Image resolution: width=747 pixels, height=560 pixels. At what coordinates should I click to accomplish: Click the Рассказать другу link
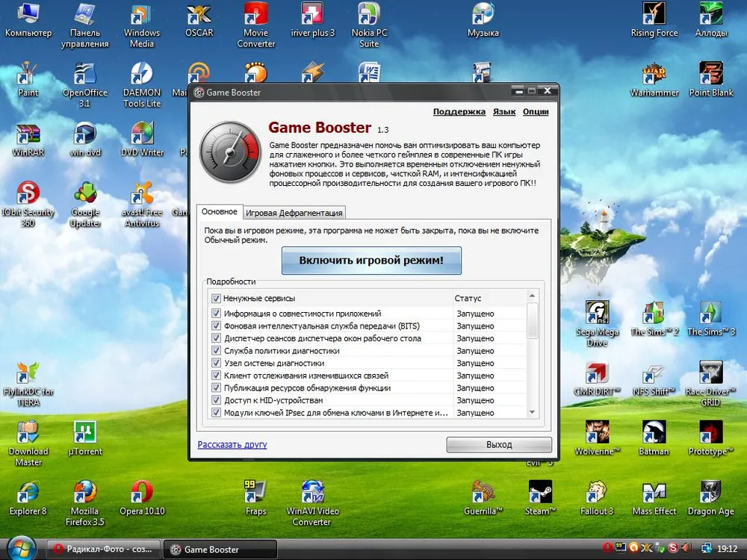(x=232, y=445)
